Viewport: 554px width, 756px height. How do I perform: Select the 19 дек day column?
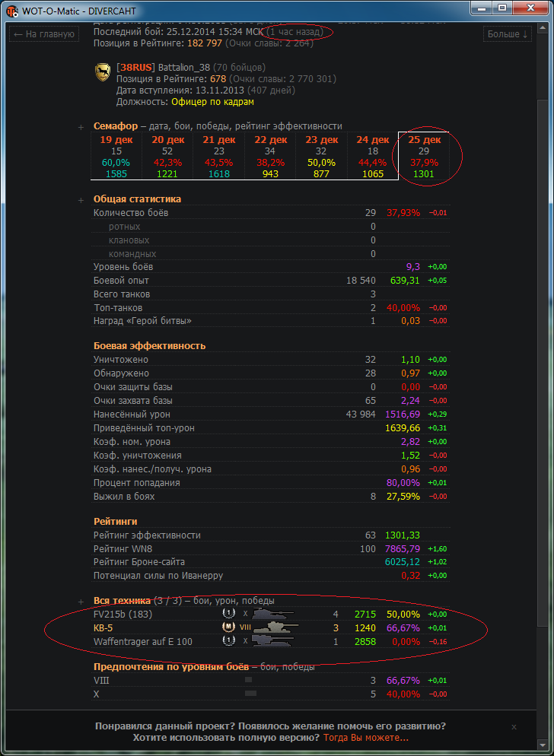116,157
